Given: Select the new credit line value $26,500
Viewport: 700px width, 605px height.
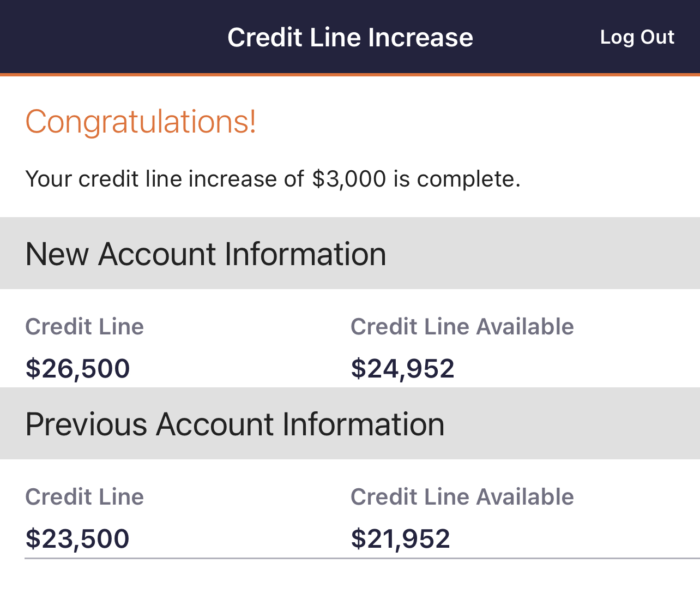Looking at the screenshot, I should (77, 368).
